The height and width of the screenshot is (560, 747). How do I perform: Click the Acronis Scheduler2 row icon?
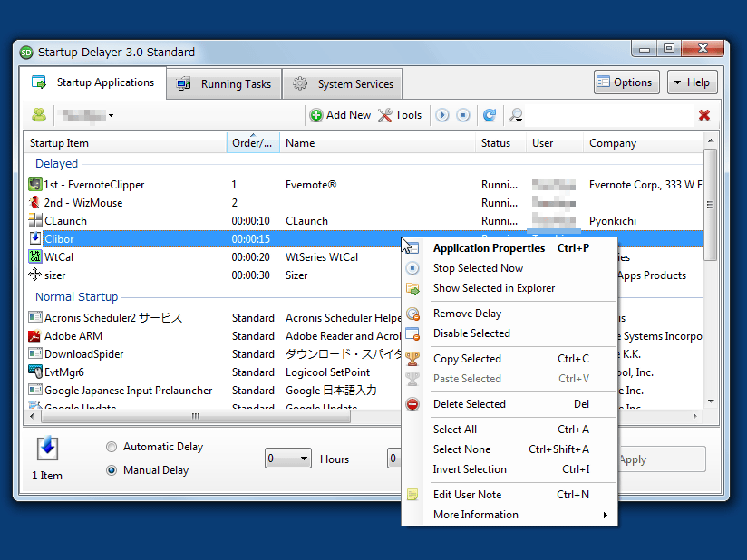click(x=34, y=317)
